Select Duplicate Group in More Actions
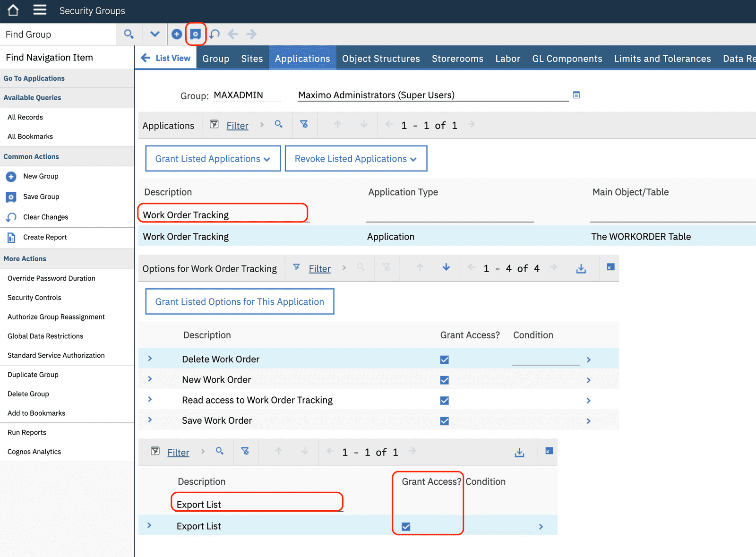The height and width of the screenshot is (557, 756). [x=33, y=375]
